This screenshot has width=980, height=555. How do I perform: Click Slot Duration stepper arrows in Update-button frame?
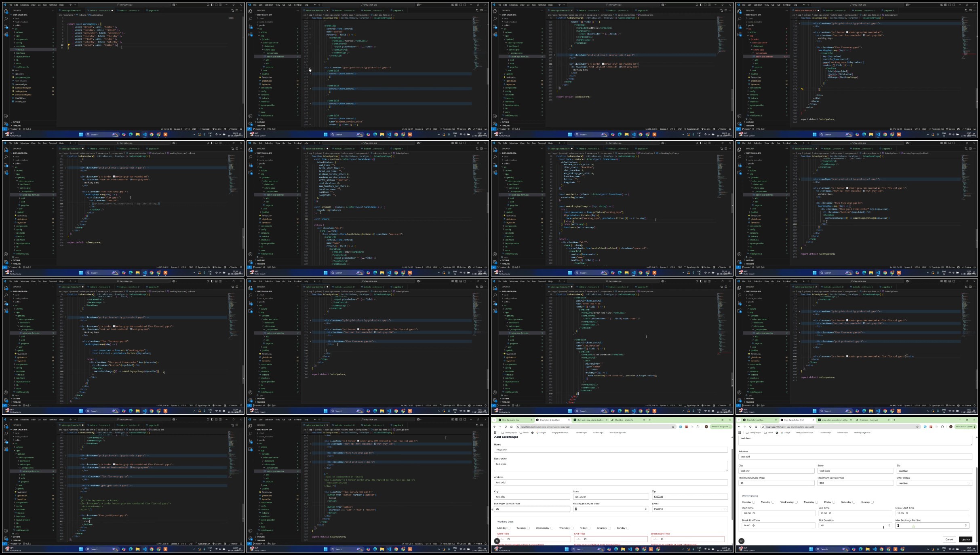point(889,525)
